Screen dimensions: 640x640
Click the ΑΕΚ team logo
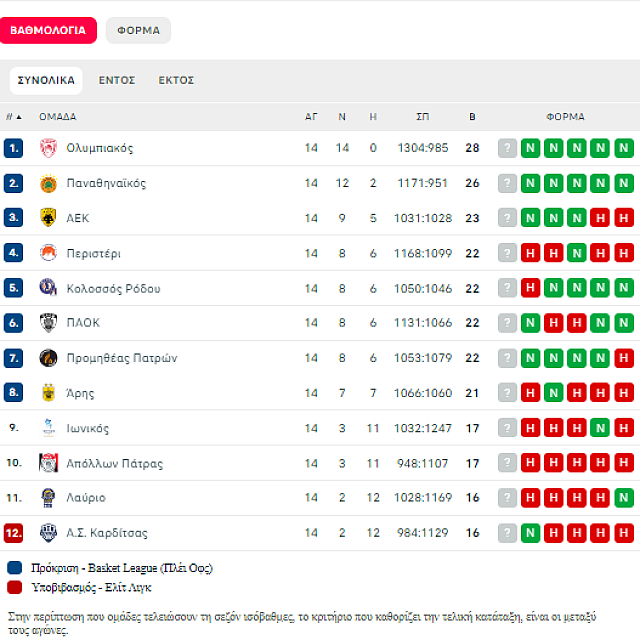(x=48, y=218)
